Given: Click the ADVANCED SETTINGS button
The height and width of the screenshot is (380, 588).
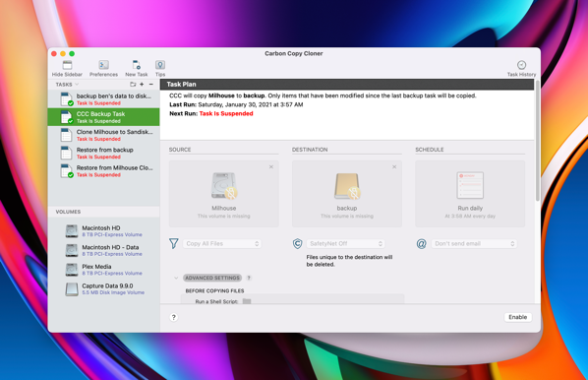Looking at the screenshot, I should pyautogui.click(x=212, y=278).
